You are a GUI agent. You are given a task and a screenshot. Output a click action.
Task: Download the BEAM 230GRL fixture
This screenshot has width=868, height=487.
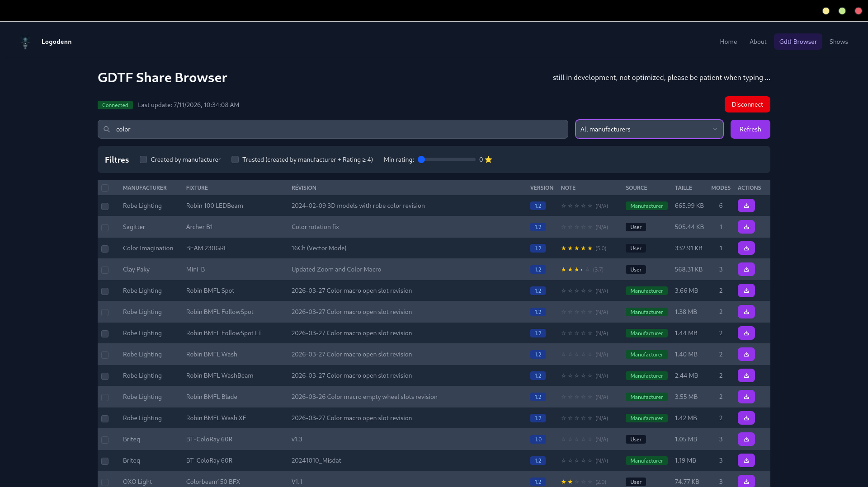746,248
